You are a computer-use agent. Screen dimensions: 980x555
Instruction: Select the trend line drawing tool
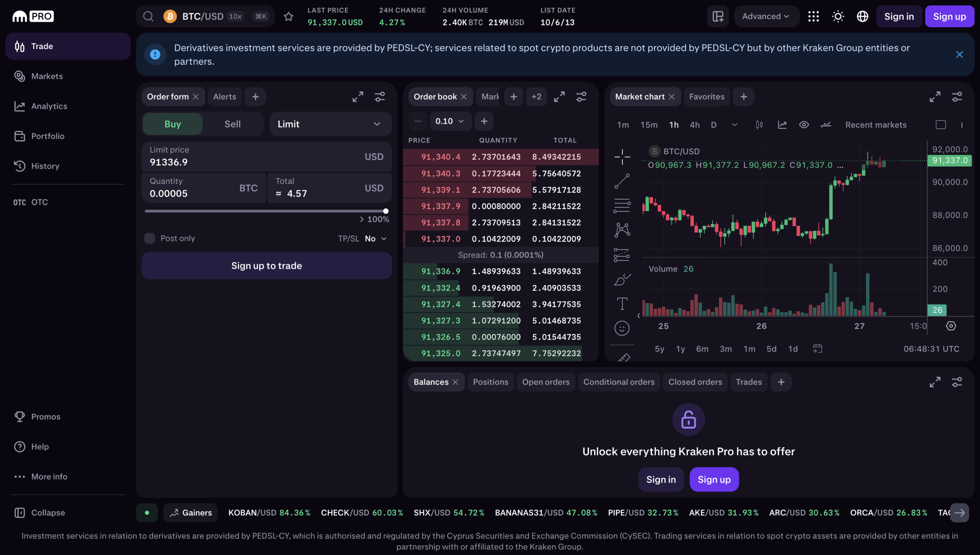(x=622, y=181)
